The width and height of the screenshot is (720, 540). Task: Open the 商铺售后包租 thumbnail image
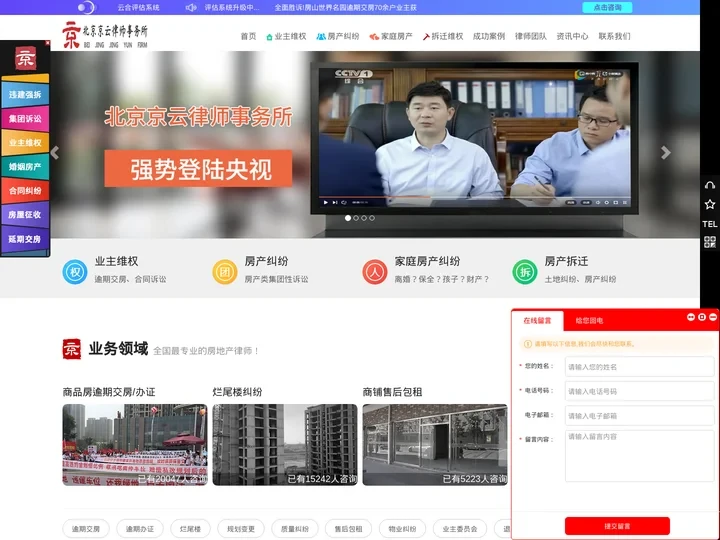[x=435, y=444]
